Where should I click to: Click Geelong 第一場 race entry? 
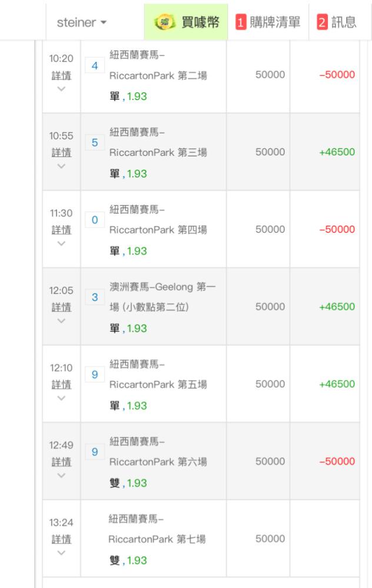pos(162,297)
